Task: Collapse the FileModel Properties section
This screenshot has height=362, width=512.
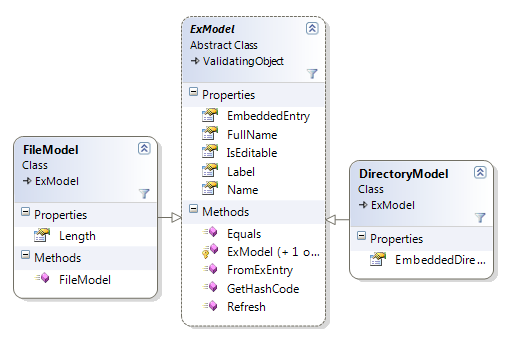Action: tap(25, 212)
